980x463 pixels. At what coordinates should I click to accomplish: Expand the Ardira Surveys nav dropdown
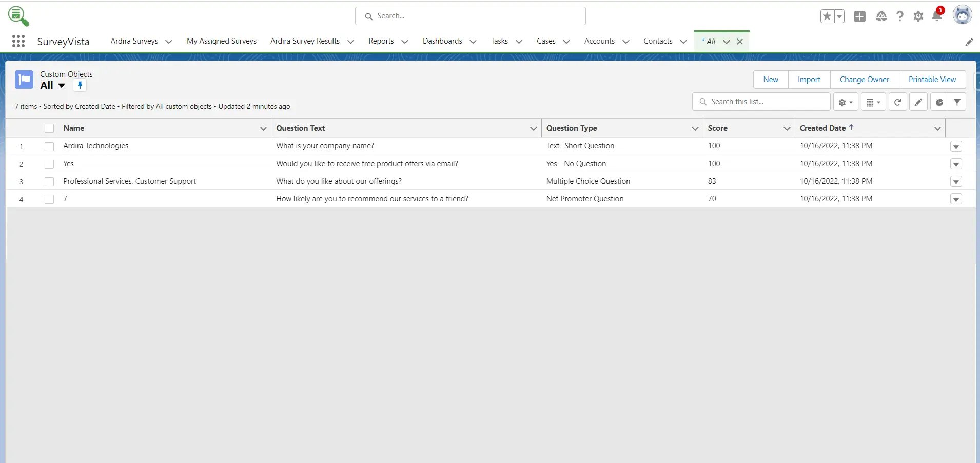[169, 42]
